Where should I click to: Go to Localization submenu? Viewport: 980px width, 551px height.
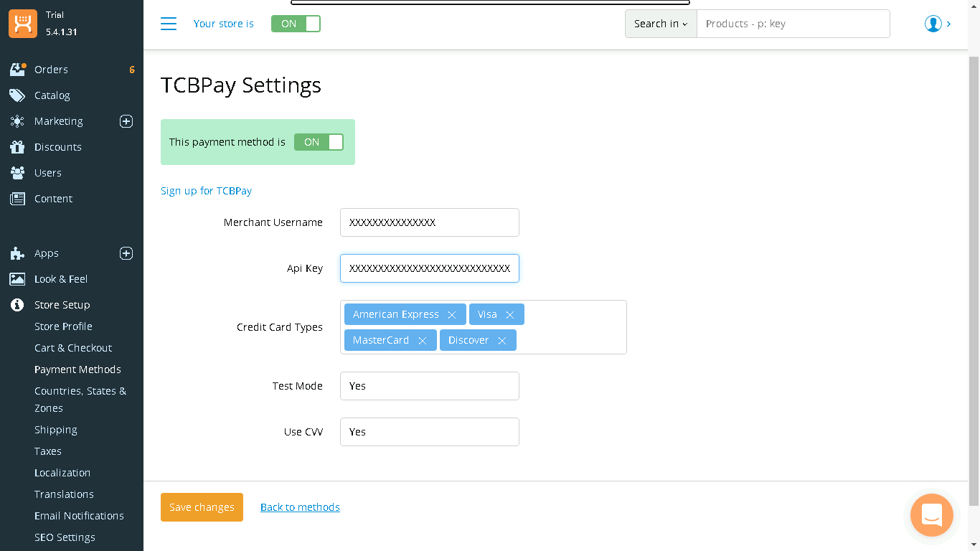click(x=62, y=473)
